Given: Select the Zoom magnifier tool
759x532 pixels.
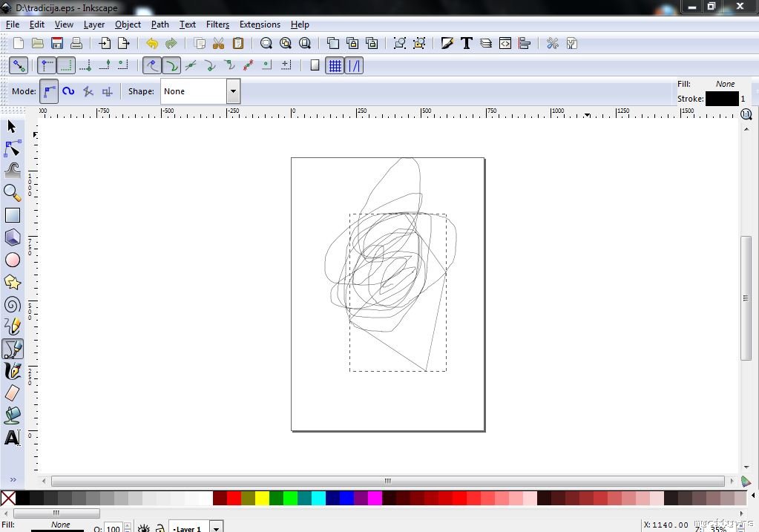Looking at the screenshot, I should pyautogui.click(x=13, y=193).
